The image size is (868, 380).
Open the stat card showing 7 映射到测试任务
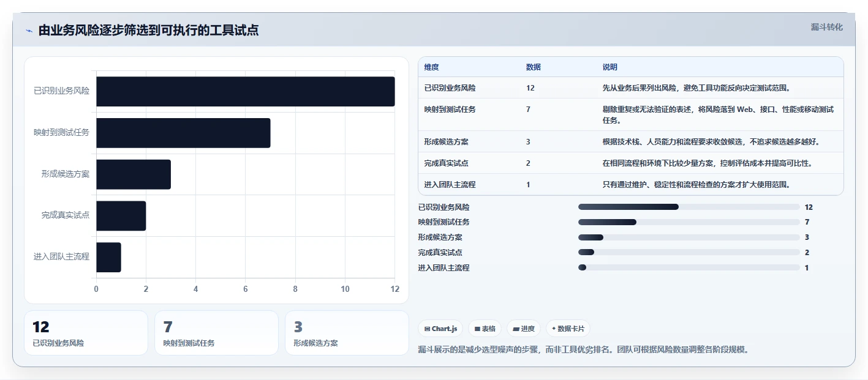pos(216,333)
